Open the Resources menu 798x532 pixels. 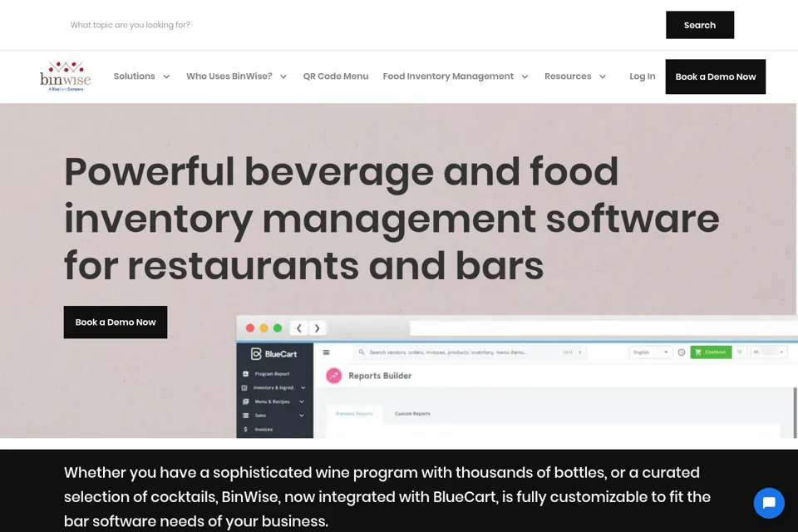(x=568, y=76)
